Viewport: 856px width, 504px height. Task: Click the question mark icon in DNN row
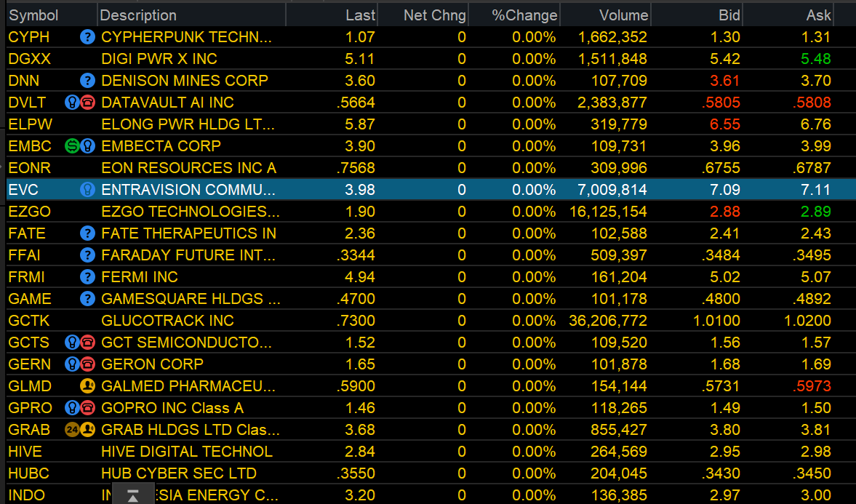[x=87, y=81]
